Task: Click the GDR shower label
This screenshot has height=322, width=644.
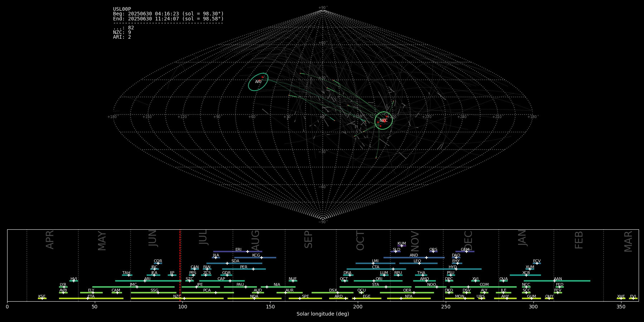Action: (226, 273)
